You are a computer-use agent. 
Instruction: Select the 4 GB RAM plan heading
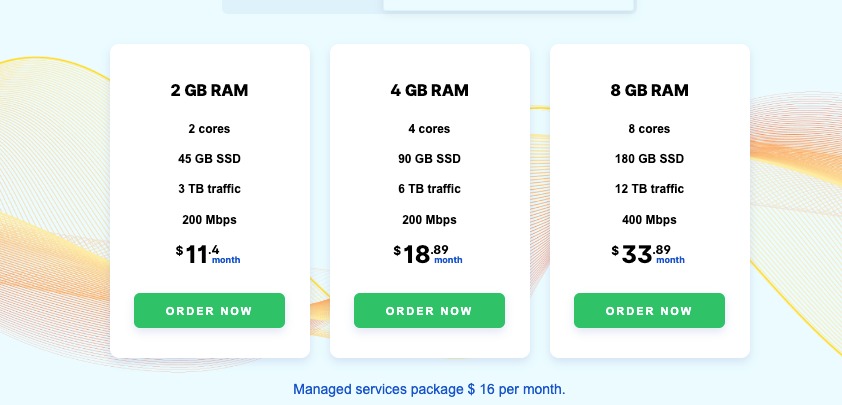click(x=430, y=90)
